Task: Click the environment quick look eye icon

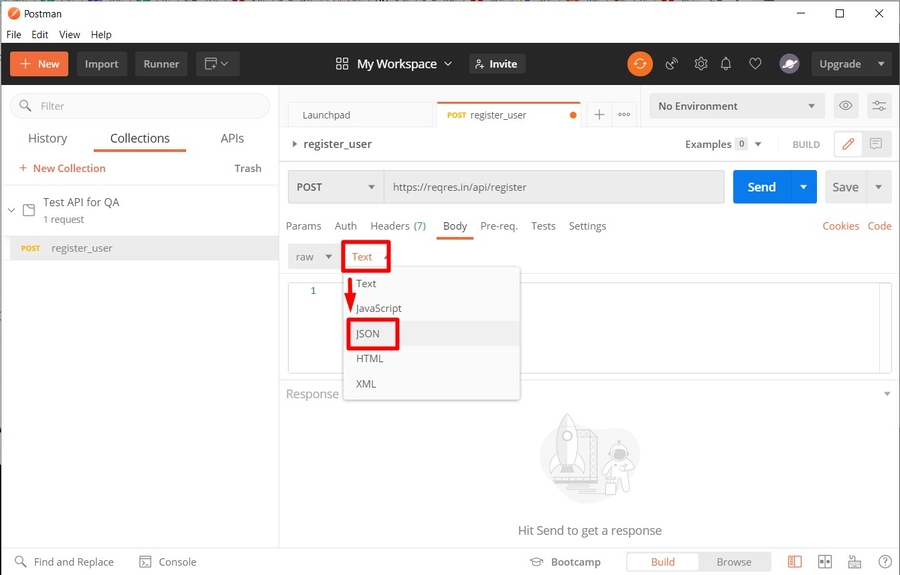Action: pyautogui.click(x=846, y=106)
